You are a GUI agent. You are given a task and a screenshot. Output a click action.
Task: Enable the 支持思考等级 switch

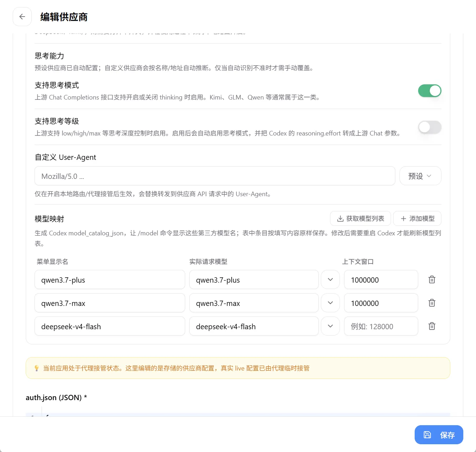tap(429, 127)
